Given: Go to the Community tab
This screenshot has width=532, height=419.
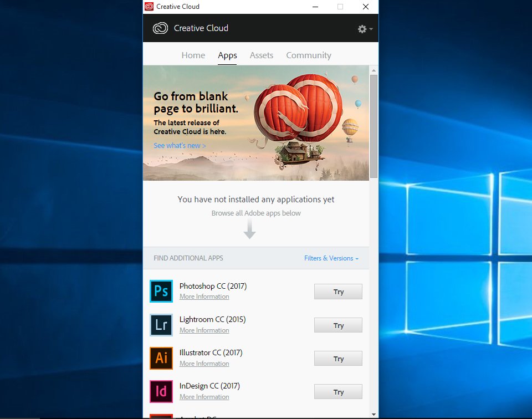Looking at the screenshot, I should click(309, 55).
